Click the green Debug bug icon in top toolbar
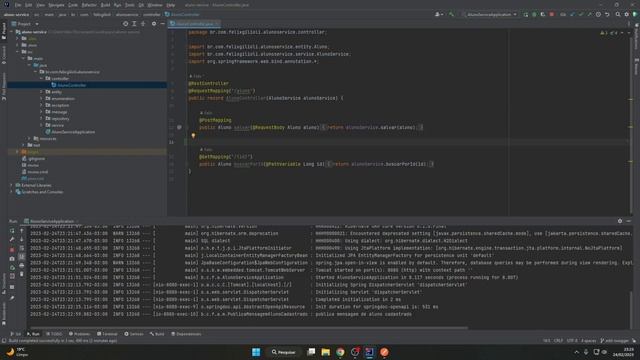Screen dimensions: 640x360 tap(534, 14)
